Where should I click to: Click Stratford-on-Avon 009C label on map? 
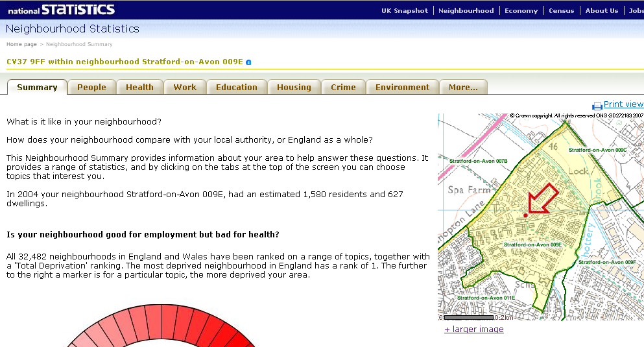click(x=597, y=150)
